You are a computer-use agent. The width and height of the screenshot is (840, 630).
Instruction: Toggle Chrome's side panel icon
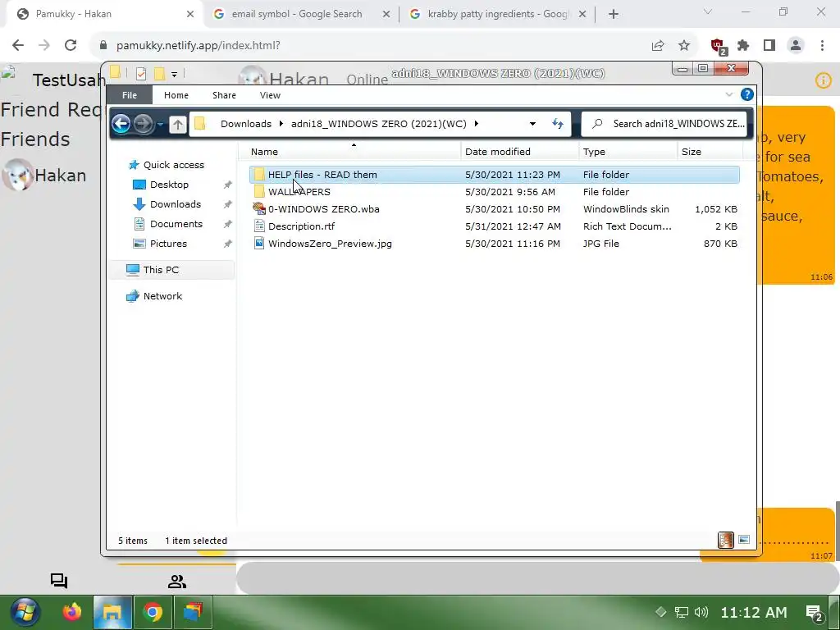tap(769, 46)
